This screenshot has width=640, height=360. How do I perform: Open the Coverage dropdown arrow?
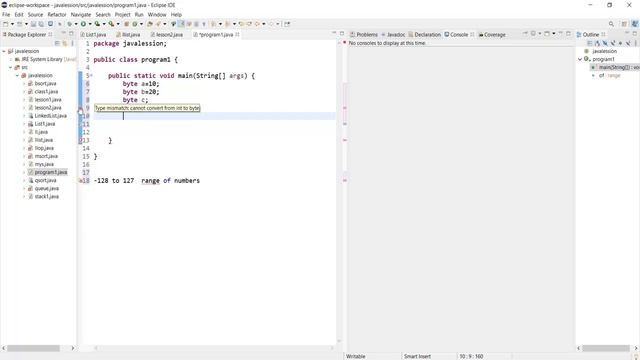(x=104, y=24)
